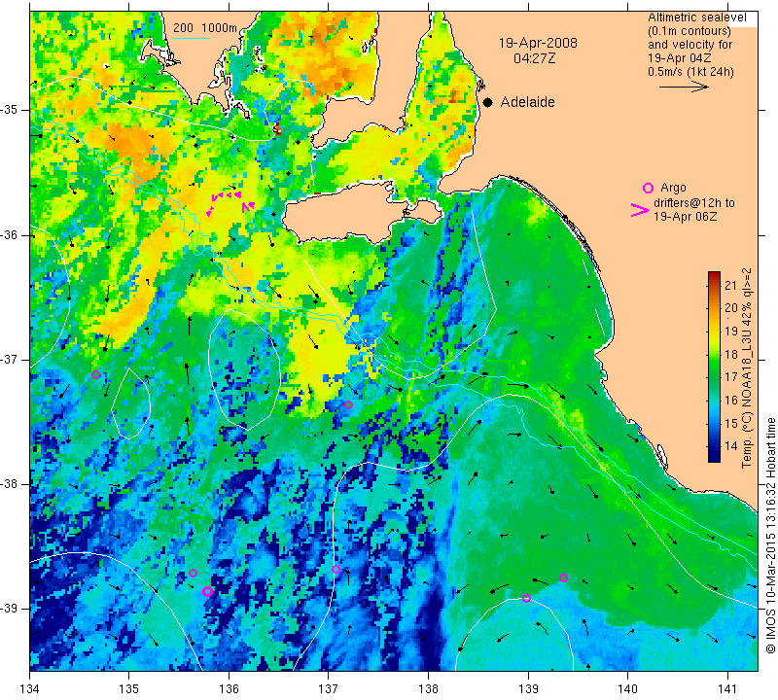Click the 134 longitude axis label

point(30,689)
